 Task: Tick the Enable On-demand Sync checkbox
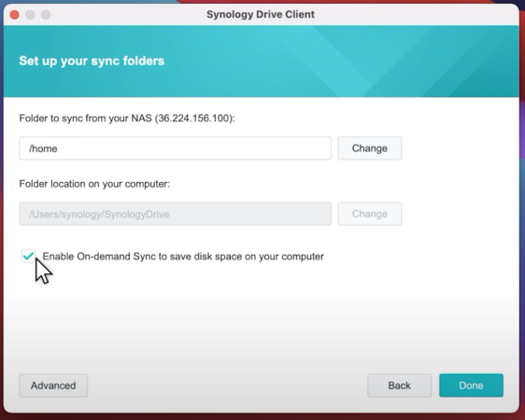[28, 256]
